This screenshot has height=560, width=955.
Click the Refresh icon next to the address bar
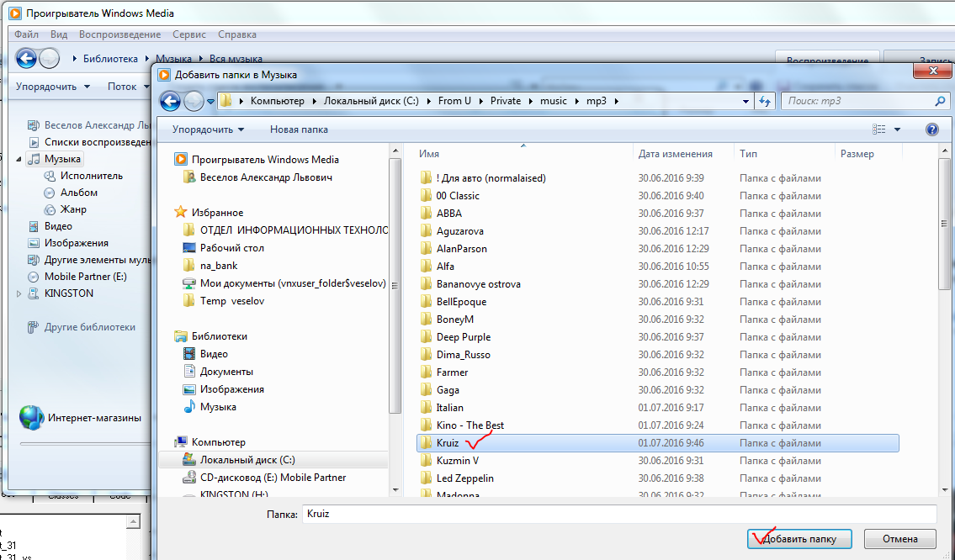tap(764, 101)
